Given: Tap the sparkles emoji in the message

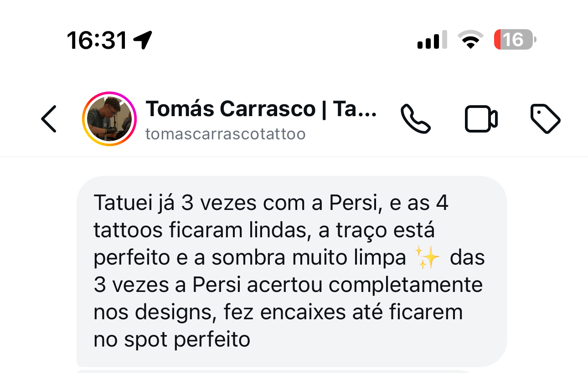Looking at the screenshot, I should (428, 258).
